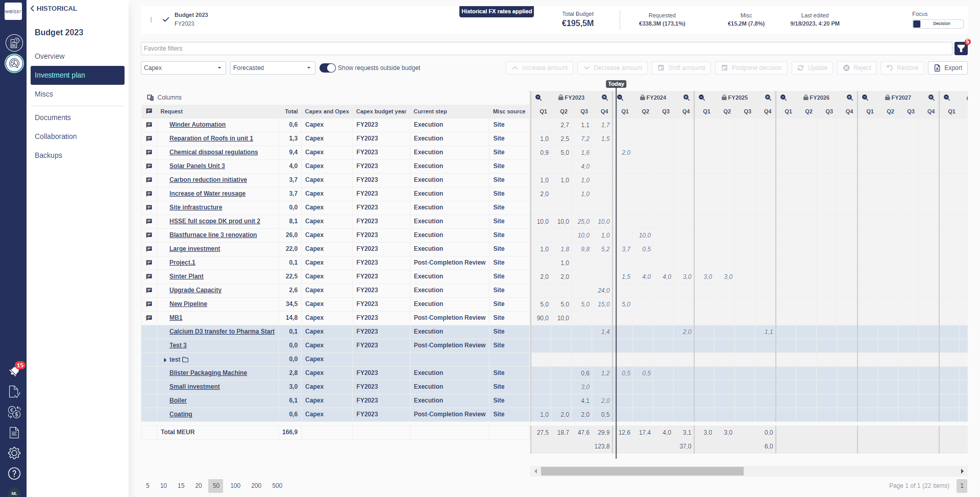This screenshot has width=980, height=497.
Task: Click the right arrow of horizontal scrollbar
Action: tap(962, 471)
